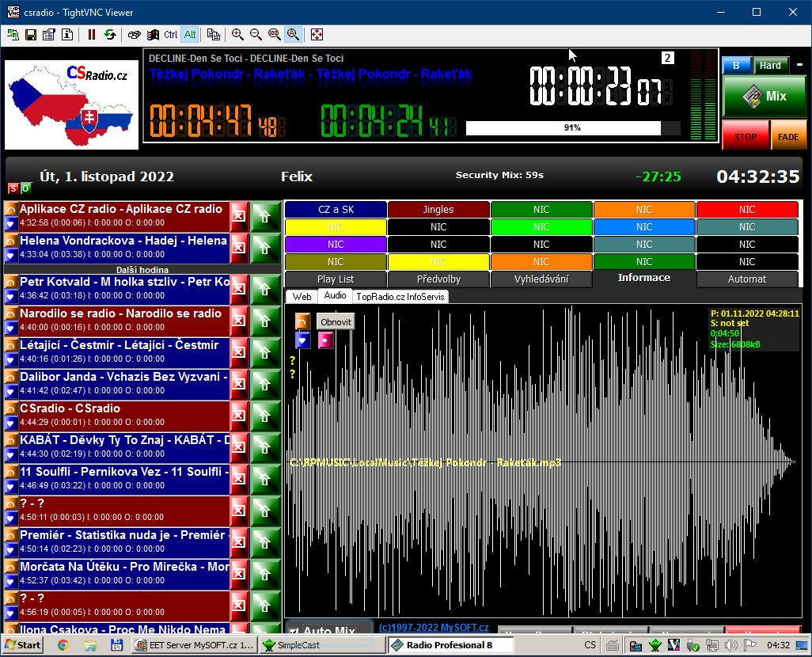The image size is (812, 657).
Task: Click the red NIC jingle slot
Action: click(747, 209)
